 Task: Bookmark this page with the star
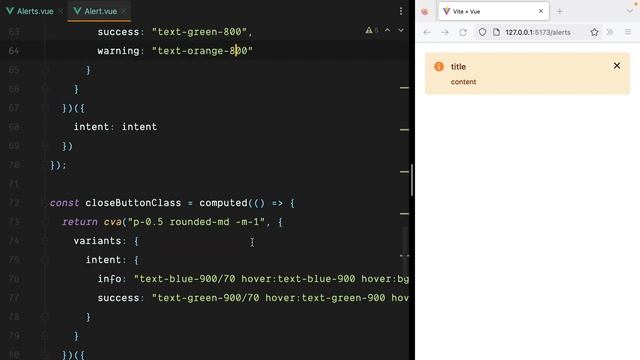[594, 32]
